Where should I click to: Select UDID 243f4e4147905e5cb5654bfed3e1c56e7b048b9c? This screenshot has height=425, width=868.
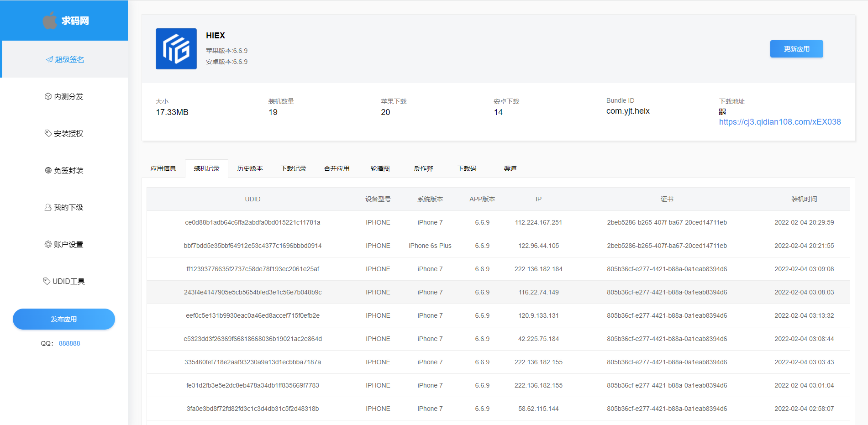point(253,292)
